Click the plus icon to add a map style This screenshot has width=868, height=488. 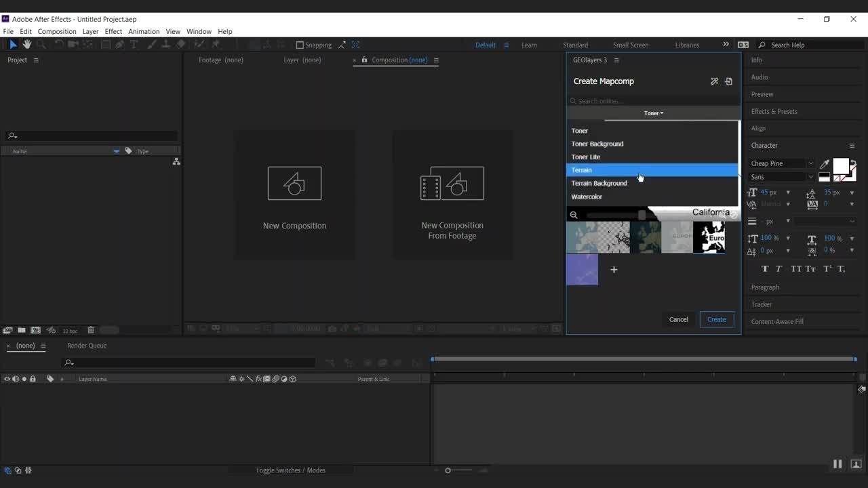[614, 270]
